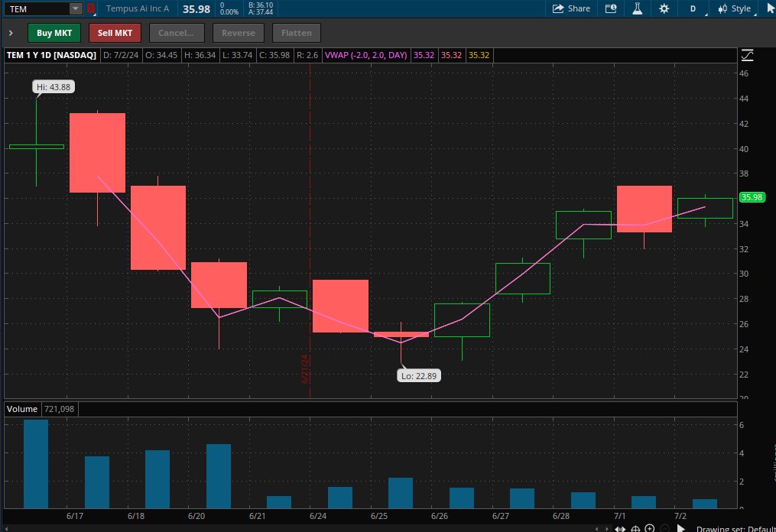Viewport: 776px width, 532px height.
Task: Zoom in with the plus magnifier icon
Action: (650, 528)
